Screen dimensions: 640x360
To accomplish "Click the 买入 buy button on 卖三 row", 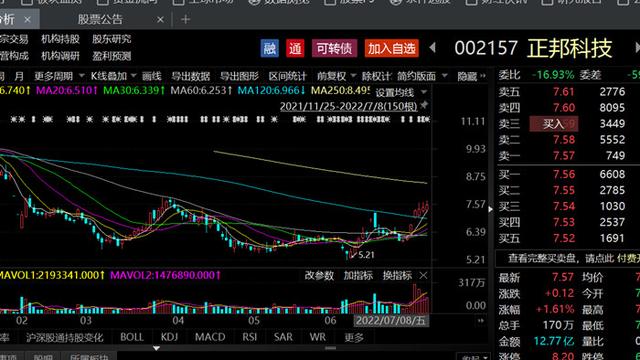I will tap(553, 124).
